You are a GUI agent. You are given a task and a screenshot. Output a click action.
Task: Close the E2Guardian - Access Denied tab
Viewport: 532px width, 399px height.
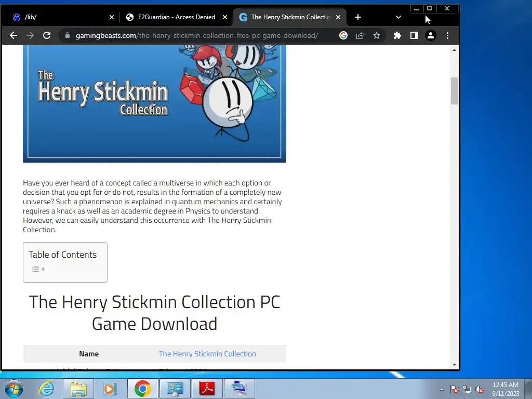pyautogui.click(x=224, y=17)
